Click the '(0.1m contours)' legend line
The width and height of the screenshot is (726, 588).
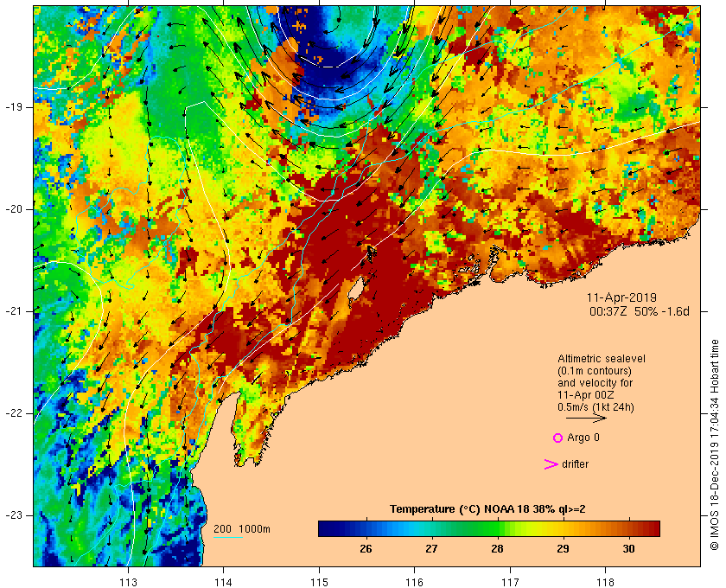click(595, 371)
